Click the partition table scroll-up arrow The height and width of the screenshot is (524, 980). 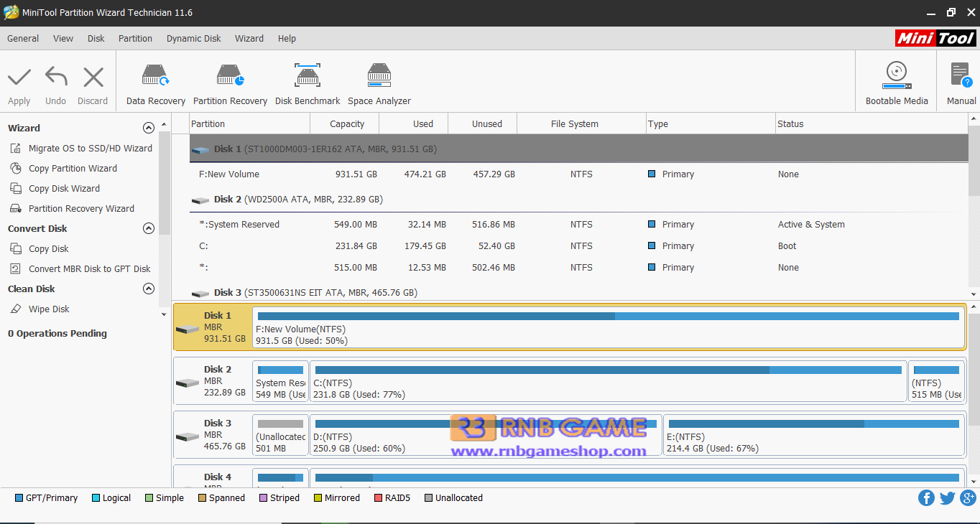click(x=974, y=119)
